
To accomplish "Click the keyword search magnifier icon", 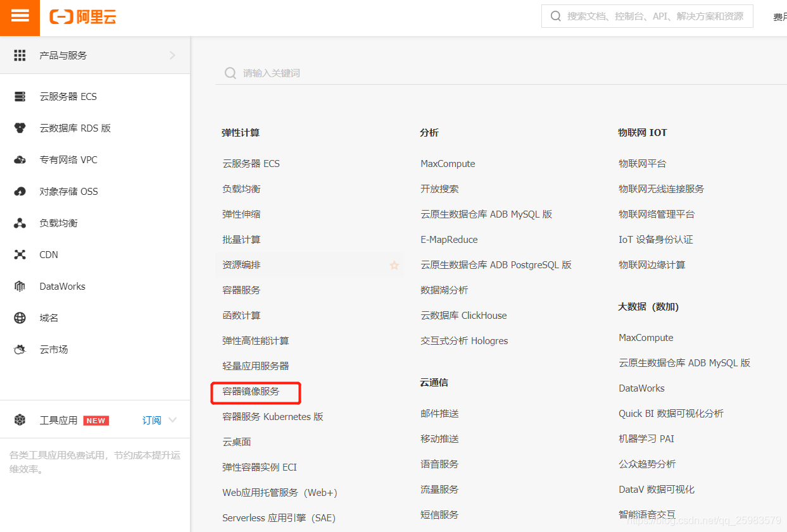I will [x=230, y=73].
